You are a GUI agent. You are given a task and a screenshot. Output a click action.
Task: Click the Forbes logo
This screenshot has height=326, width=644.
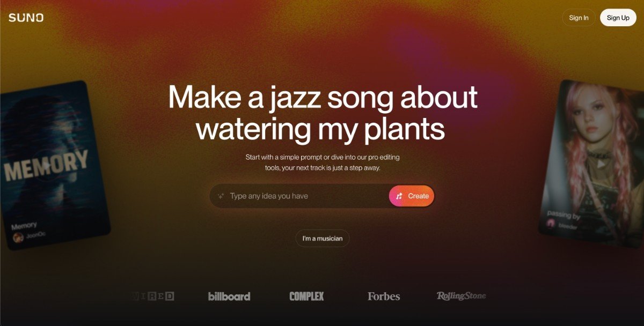(384, 296)
